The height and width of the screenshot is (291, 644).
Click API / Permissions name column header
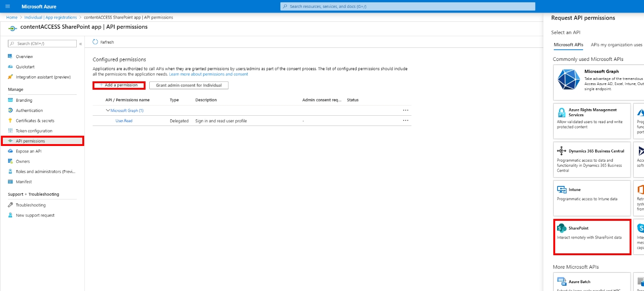click(x=127, y=100)
